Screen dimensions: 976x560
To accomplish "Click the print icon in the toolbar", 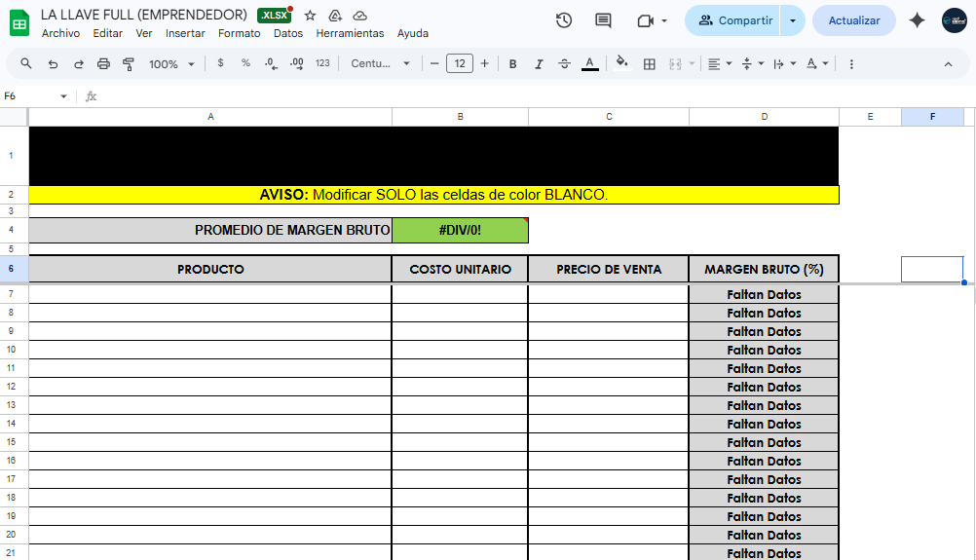I will (103, 64).
